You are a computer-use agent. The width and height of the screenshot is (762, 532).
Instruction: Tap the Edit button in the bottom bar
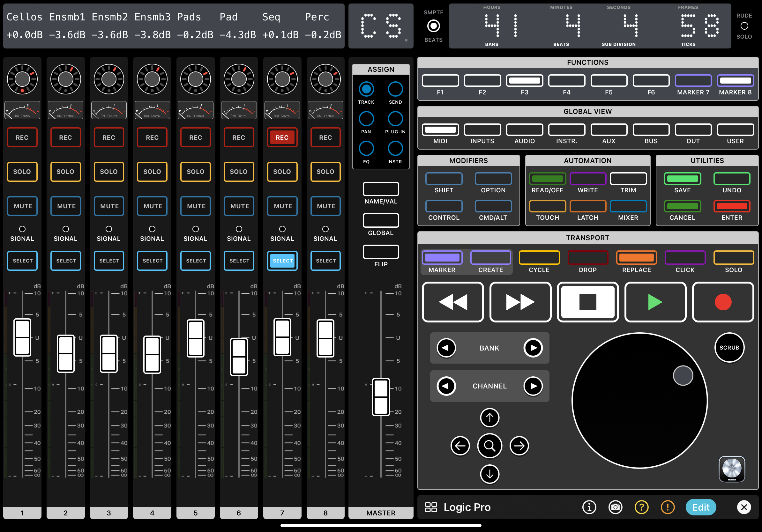click(x=700, y=507)
